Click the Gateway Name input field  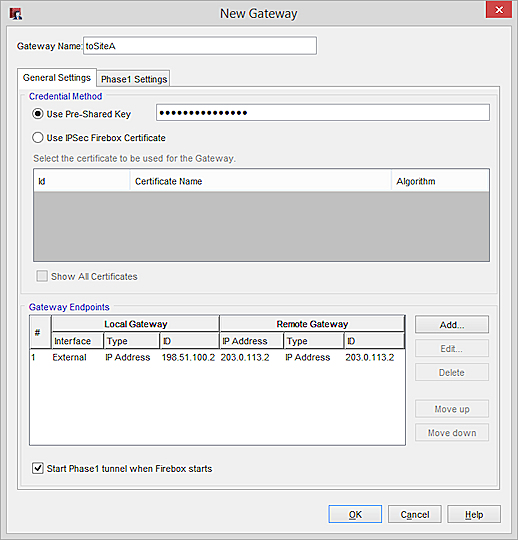[x=200, y=46]
